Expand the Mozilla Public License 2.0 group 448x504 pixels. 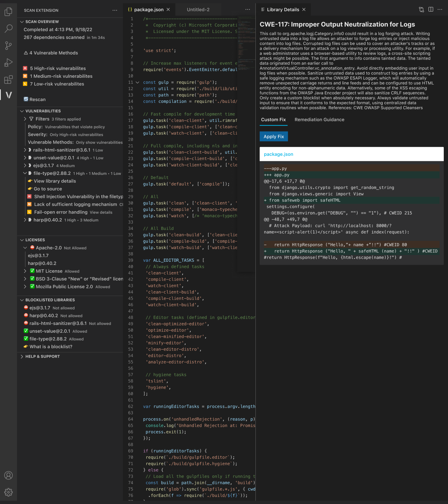coord(25,286)
